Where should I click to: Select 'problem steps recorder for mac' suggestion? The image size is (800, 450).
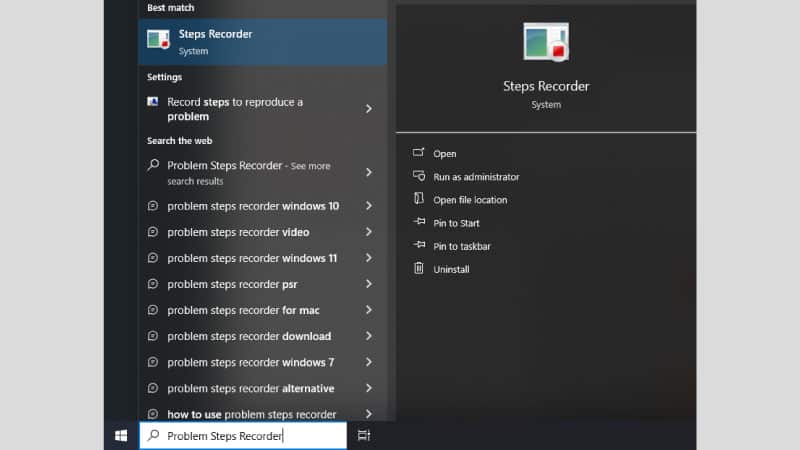pos(262,310)
